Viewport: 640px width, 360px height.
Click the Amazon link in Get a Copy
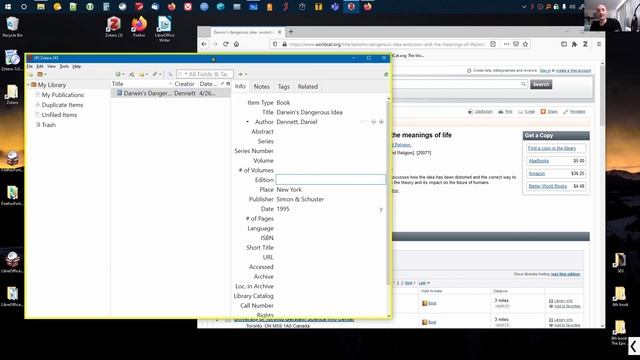(x=537, y=173)
